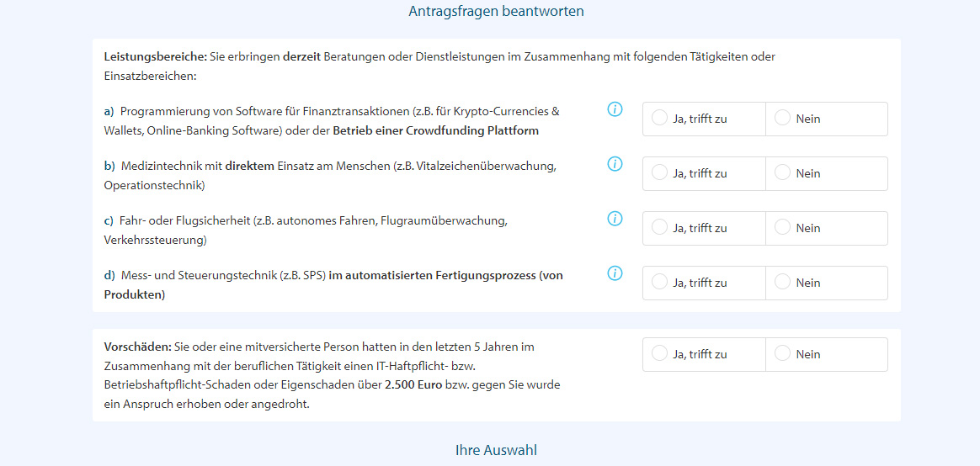
Task: Open info icon for Medizintechnik question b
Action: (615, 164)
